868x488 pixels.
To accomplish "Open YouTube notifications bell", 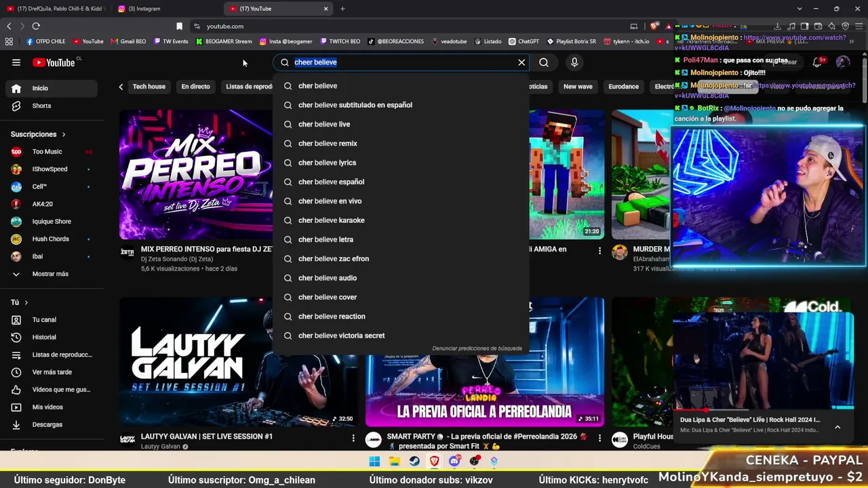I will point(818,62).
